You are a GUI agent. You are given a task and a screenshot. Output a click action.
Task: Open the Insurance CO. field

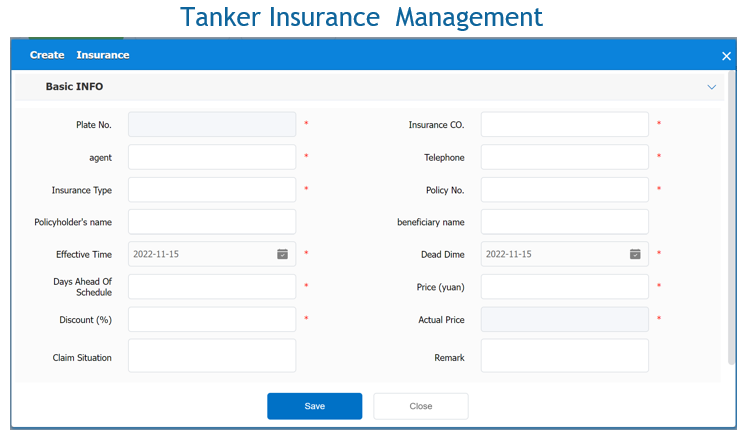pyautogui.click(x=565, y=125)
